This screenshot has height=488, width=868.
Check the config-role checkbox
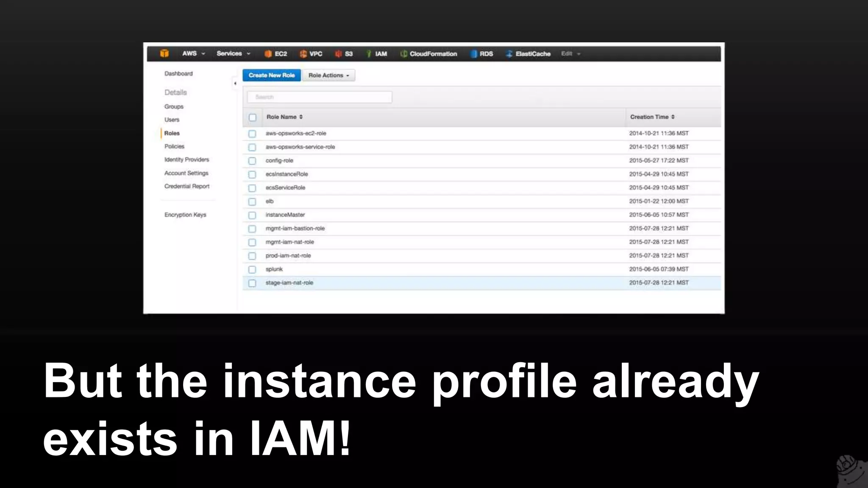coord(252,161)
